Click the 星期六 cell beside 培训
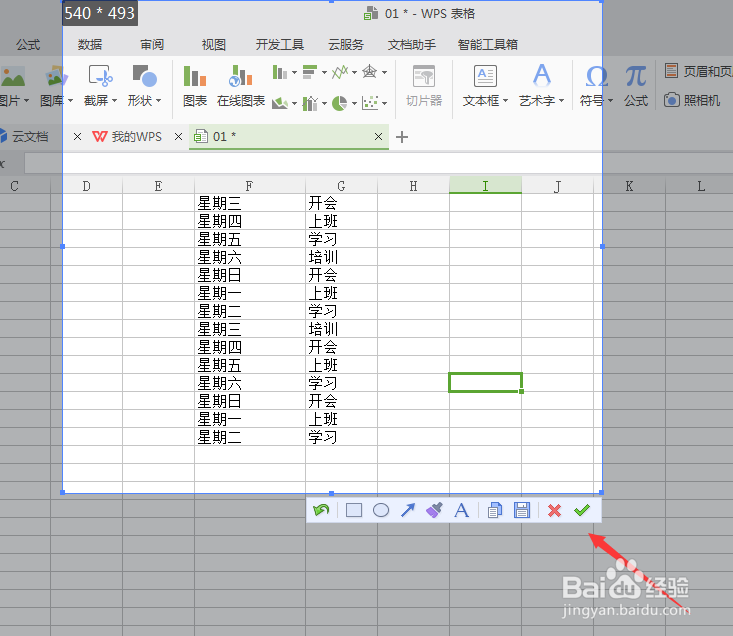Screen dimensions: 733x636 (x=250, y=257)
